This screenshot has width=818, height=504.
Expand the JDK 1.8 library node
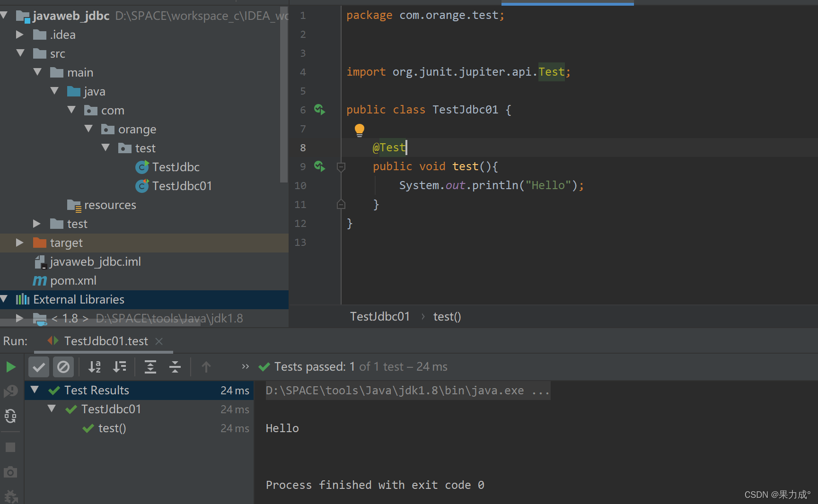coord(19,318)
